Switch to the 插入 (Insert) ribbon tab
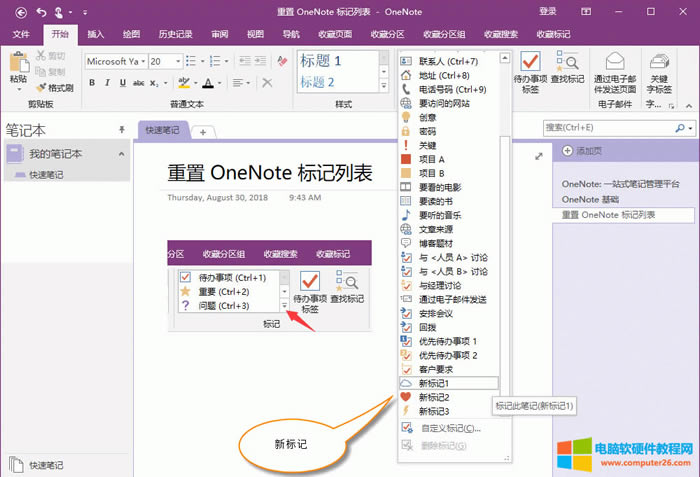 [x=96, y=34]
